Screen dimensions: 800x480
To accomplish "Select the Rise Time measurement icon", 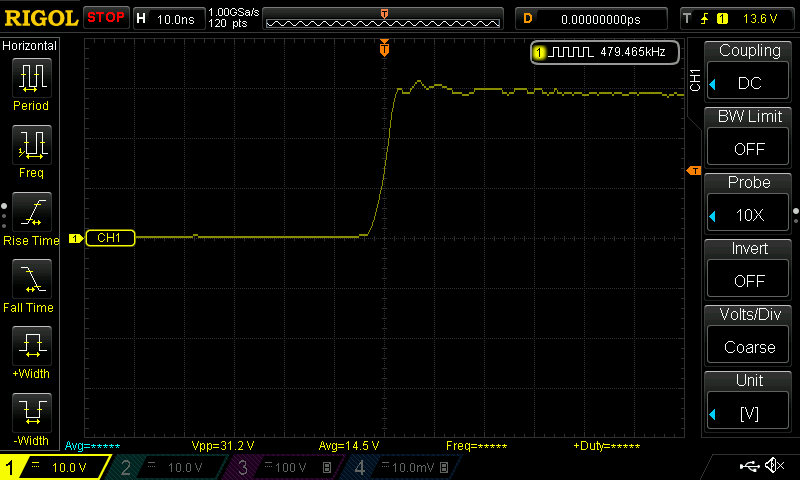I will [32, 212].
